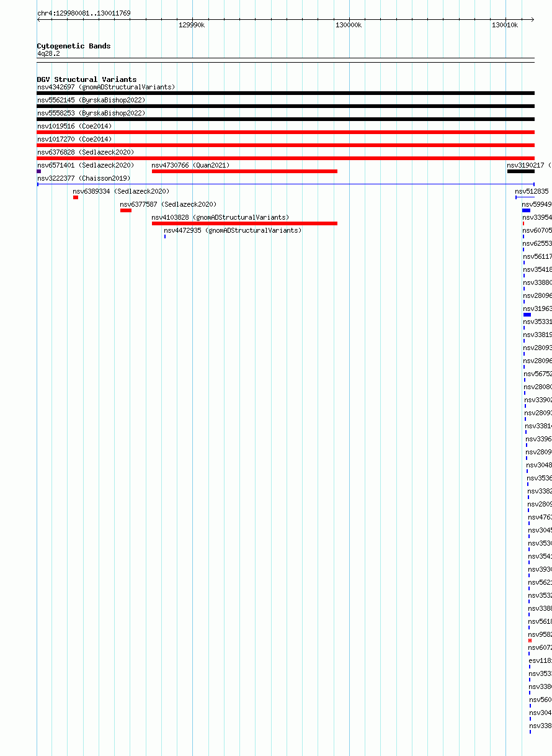
Task: Click the nsv33819 variant label
Action: [538, 335]
